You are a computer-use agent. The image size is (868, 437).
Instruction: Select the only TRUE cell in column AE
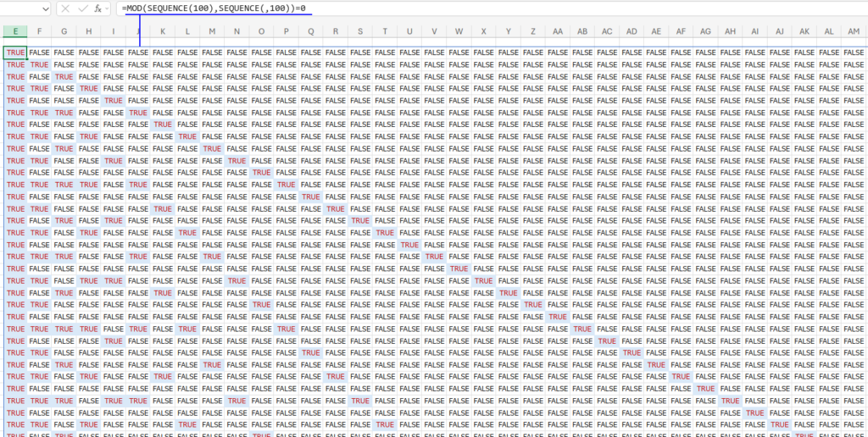[657, 364]
